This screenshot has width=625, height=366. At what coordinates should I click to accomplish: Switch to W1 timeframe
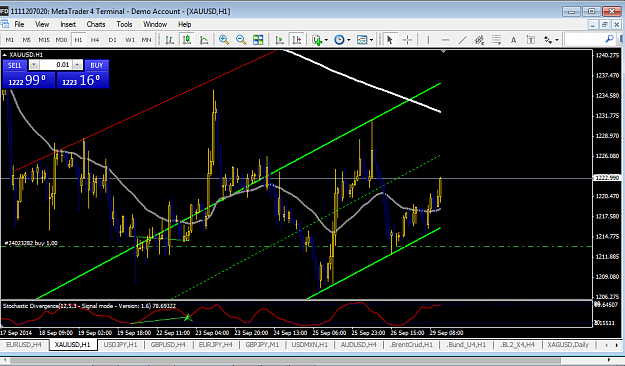[130, 40]
